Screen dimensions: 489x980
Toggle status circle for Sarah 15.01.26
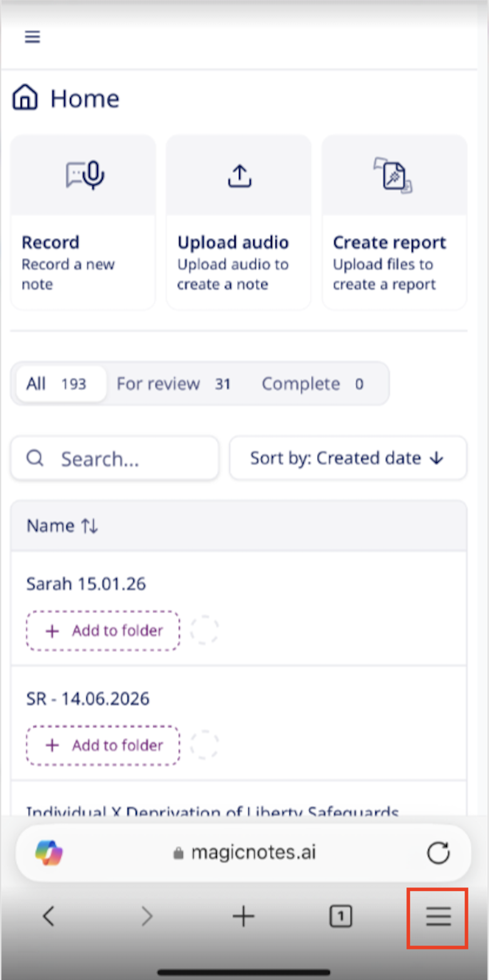click(204, 631)
